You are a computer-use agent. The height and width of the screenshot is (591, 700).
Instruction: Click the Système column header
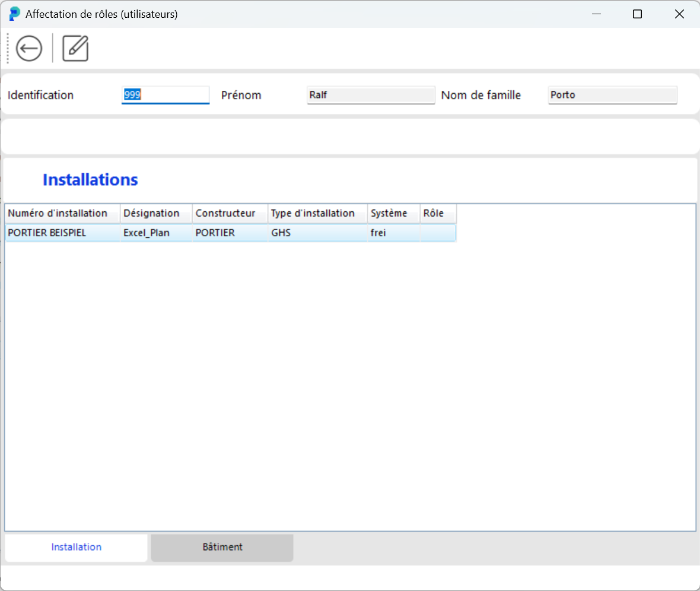[x=393, y=214]
